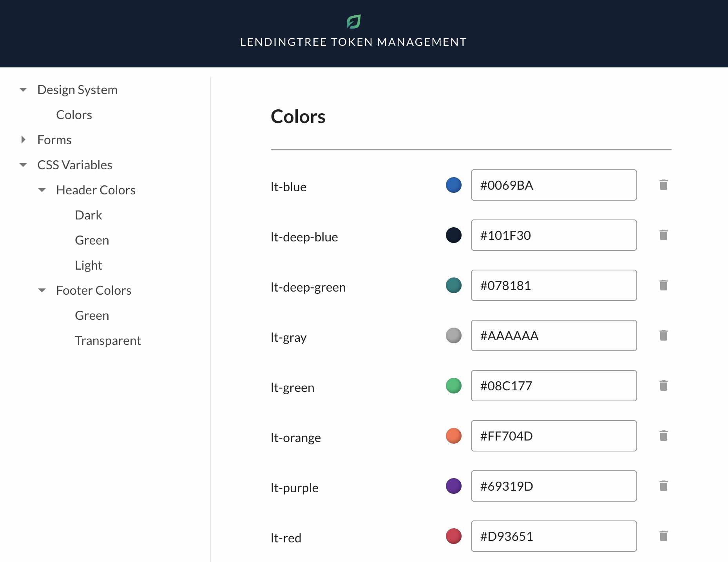The width and height of the screenshot is (728, 562).
Task: Collapse the Footer Colors group
Action: tap(42, 290)
